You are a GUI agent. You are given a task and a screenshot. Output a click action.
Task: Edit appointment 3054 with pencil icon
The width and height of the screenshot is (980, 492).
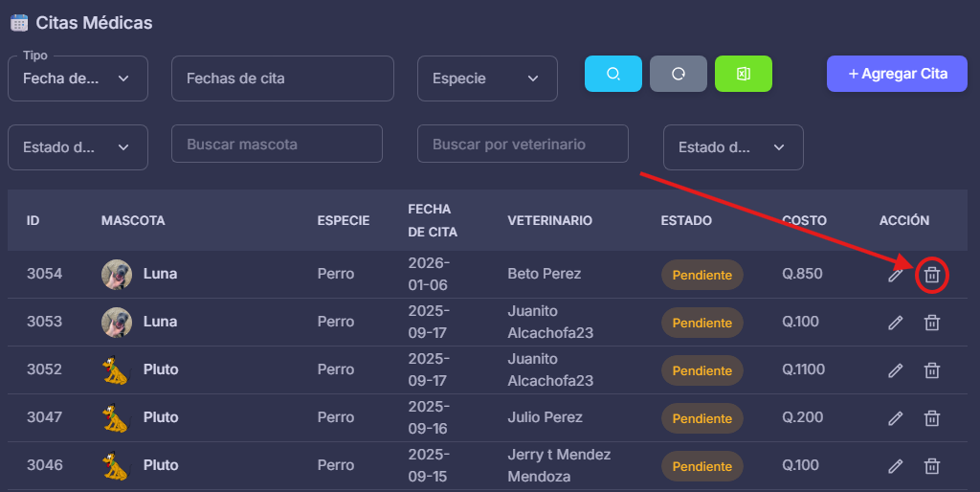pyautogui.click(x=896, y=276)
